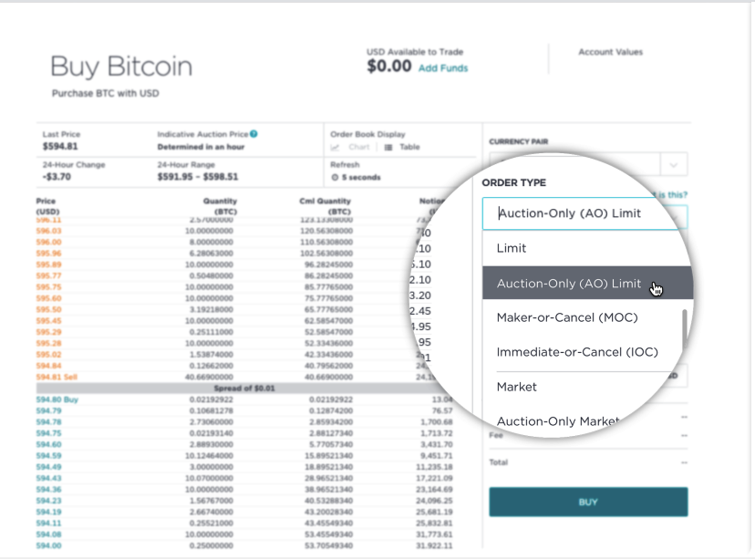Select the 594.00 buy price
The image size is (755, 560).
[x=48, y=545]
